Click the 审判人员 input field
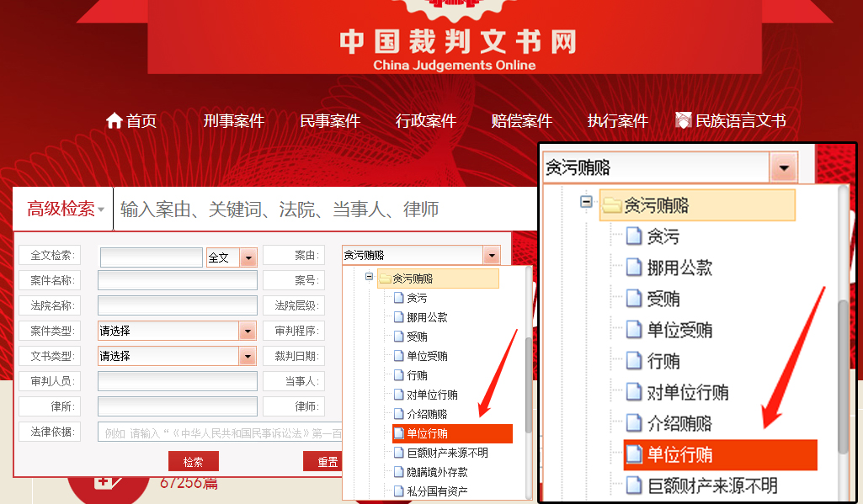Screen dimensions: 863x504 point(177,381)
